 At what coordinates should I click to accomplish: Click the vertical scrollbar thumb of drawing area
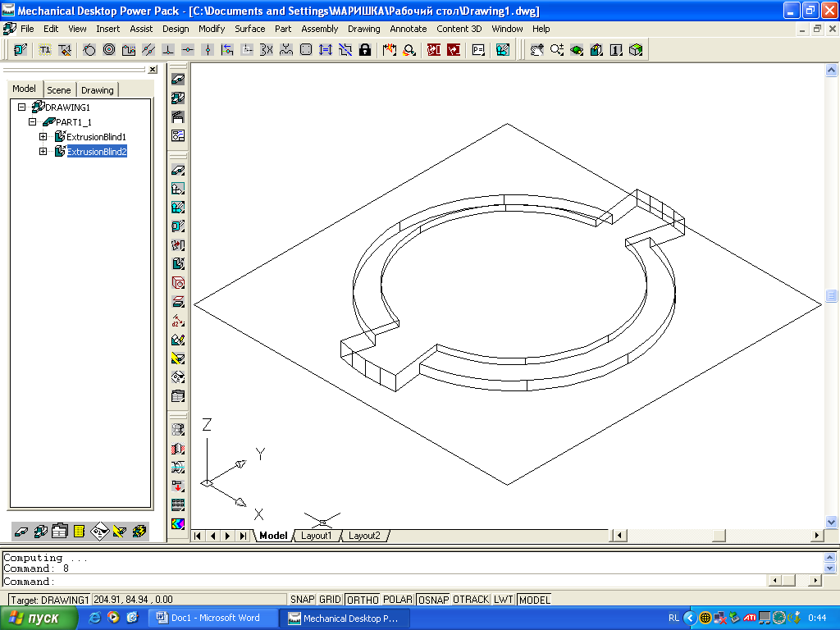[x=831, y=295]
